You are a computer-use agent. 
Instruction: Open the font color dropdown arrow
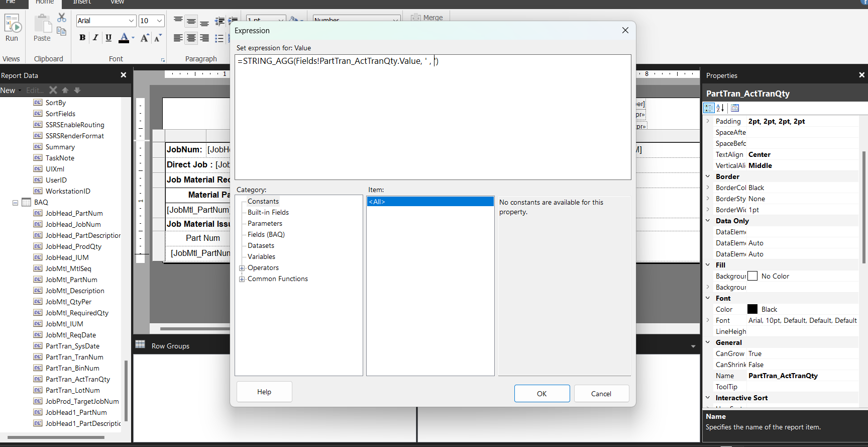[x=133, y=38]
